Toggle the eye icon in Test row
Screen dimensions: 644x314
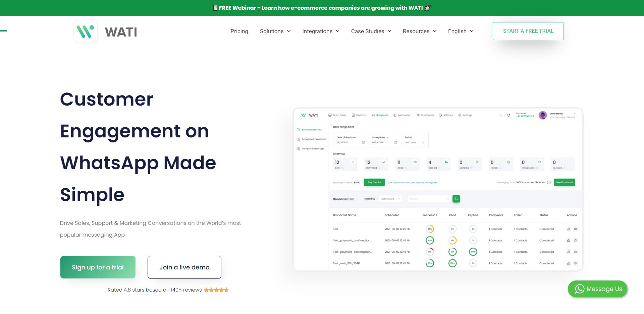575,229
